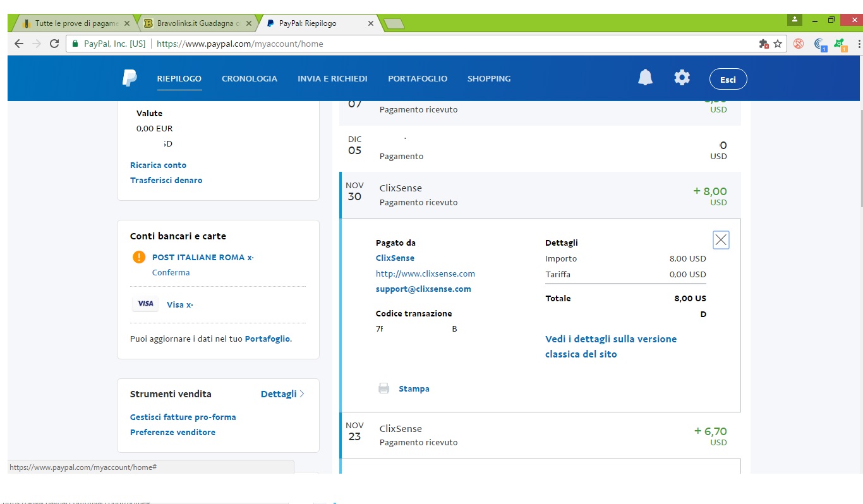The width and height of the screenshot is (863, 504).
Task: Open http://www.clixsense.com link
Action: coord(425,273)
